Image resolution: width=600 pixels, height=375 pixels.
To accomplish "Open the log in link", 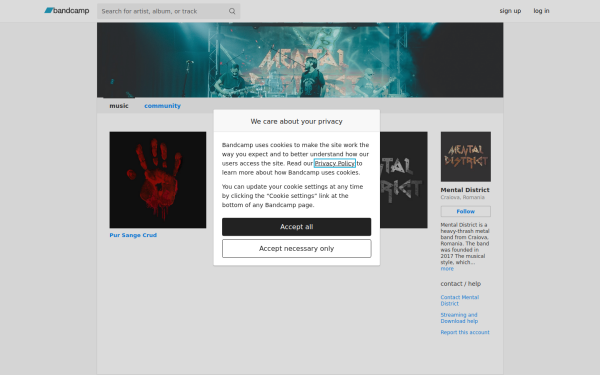I will (541, 11).
